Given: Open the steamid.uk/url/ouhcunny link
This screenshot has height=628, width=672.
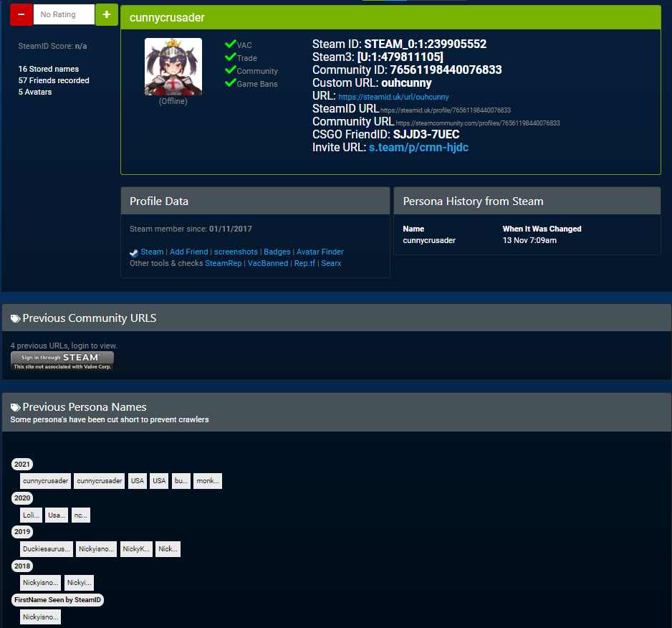Looking at the screenshot, I should (x=393, y=97).
